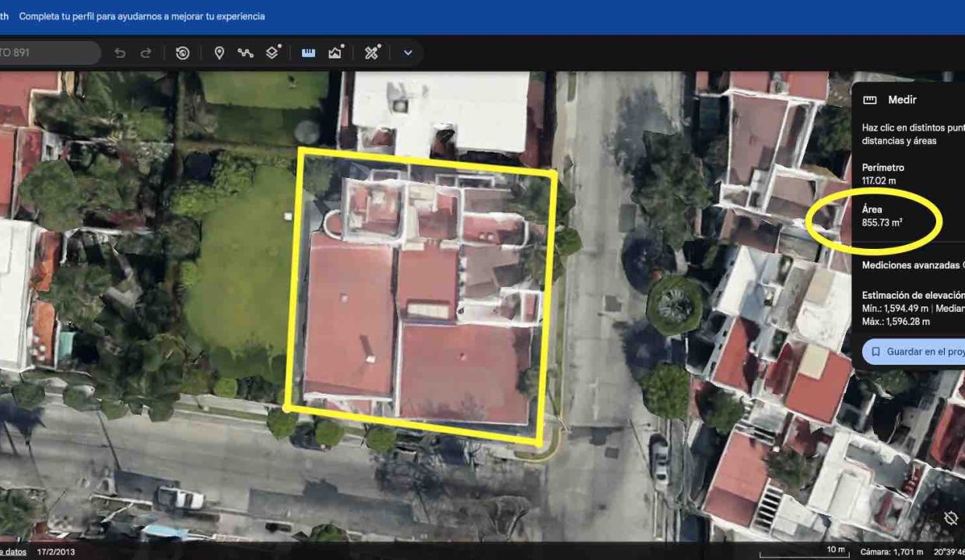Open the historical imagery tool
Screen dimensions: 965x560
181,52
